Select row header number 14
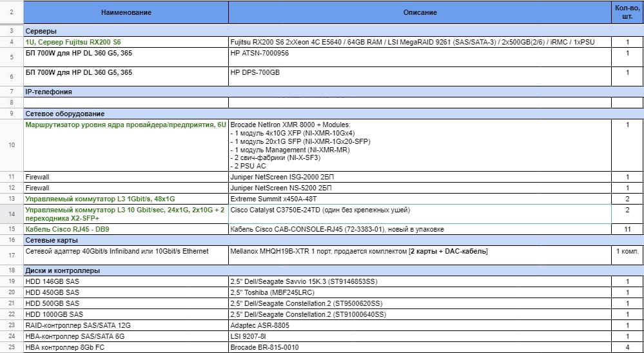644x353 pixels. click(12, 214)
